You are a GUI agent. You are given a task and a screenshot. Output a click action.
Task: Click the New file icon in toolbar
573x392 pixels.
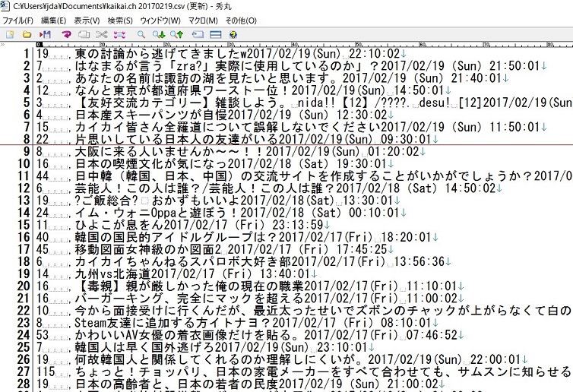[9, 35]
